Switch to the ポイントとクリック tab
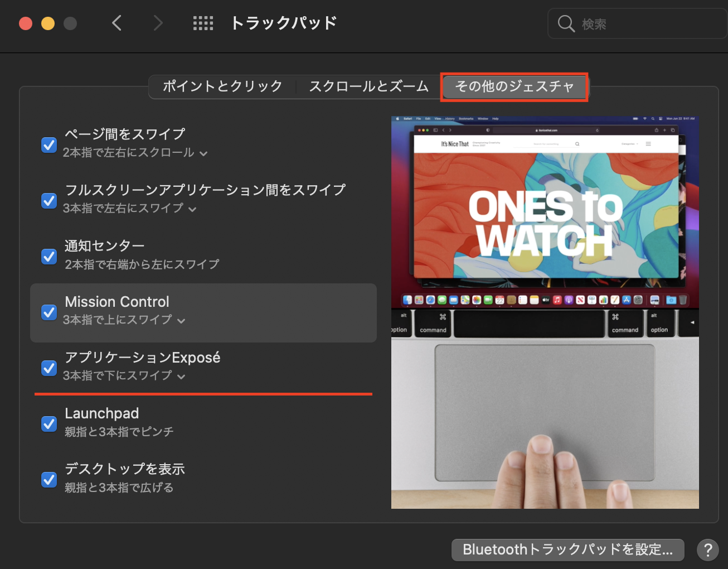 [222, 86]
